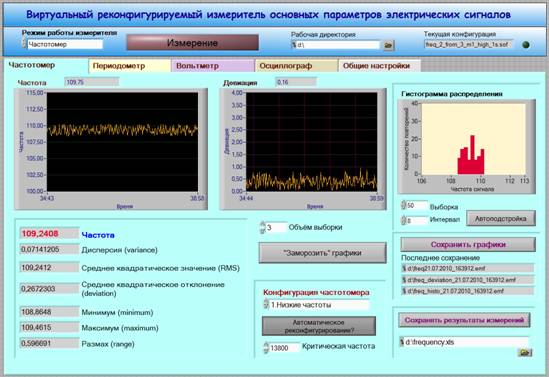Image resolution: width=549 pixels, height=377 pixels.
Task: Click the Выборка value field with 50
Action: tap(417, 205)
